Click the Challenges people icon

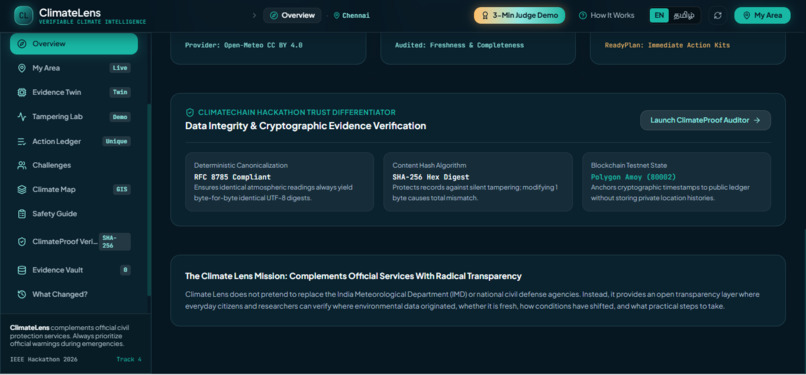22,165
